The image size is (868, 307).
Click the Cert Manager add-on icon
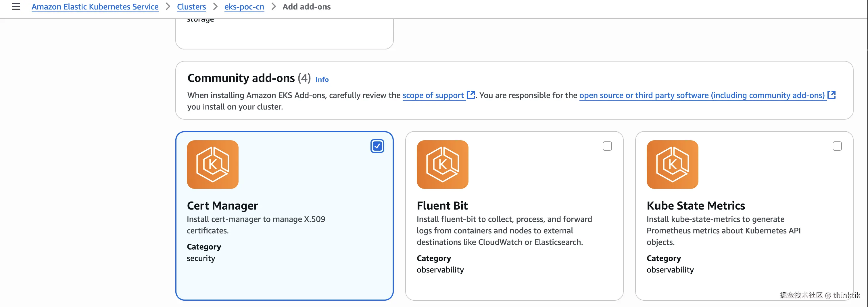point(213,164)
